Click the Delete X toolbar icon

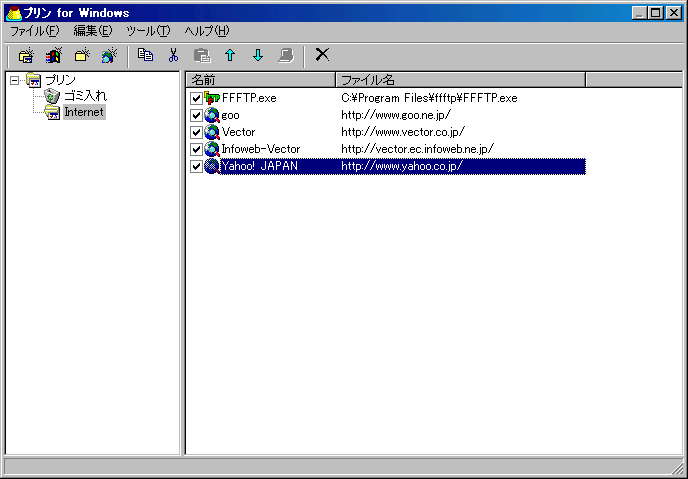(x=322, y=54)
